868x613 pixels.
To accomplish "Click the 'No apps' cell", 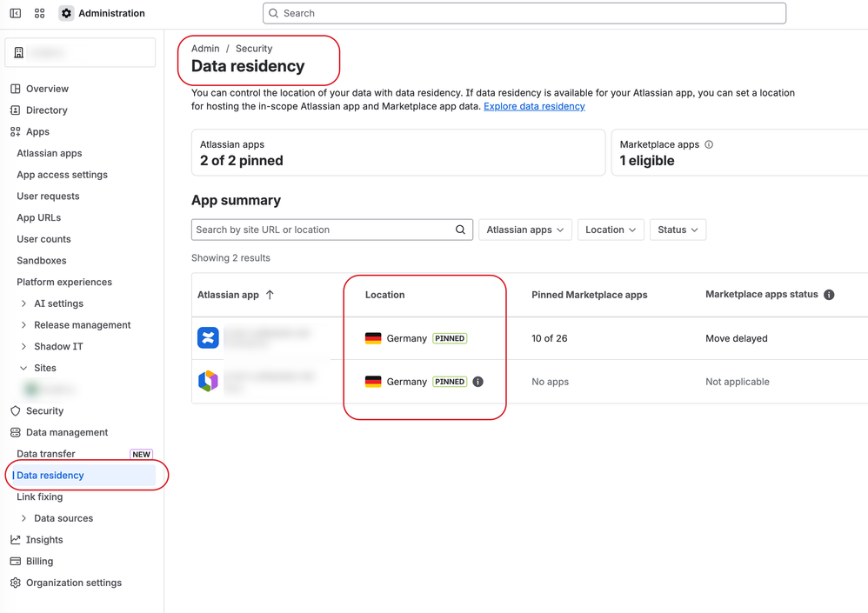I will point(551,382).
